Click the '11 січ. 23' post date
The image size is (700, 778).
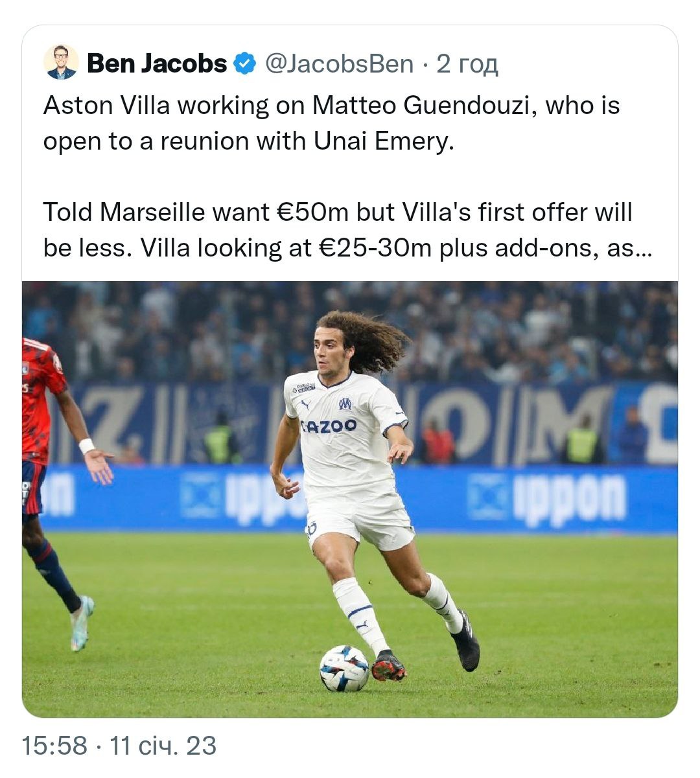(163, 746)
